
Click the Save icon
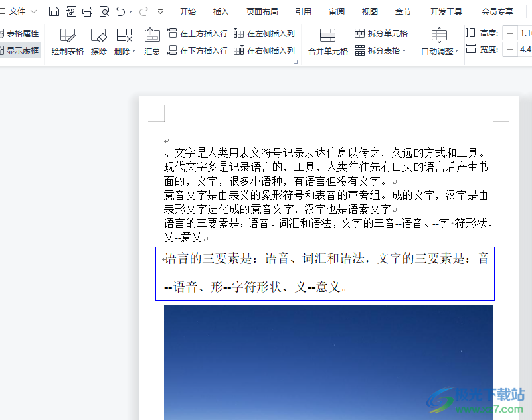coord(54,11)
